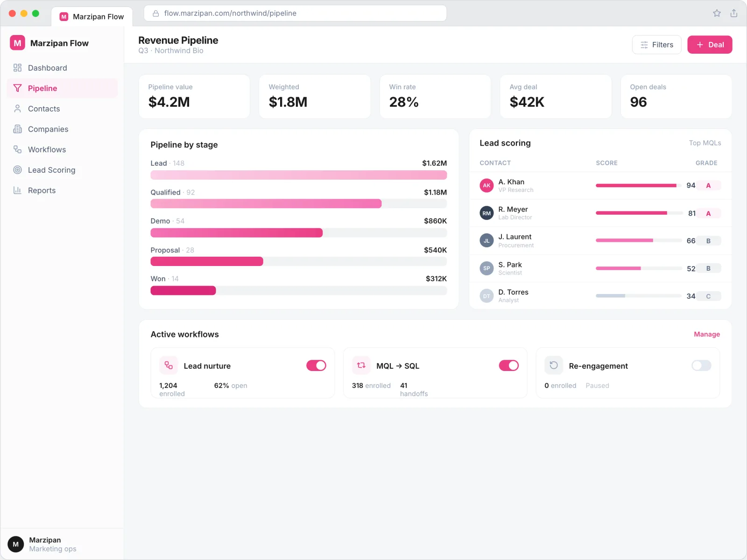Image resolution: width=747 pixels, height=560 pixels.
Task: Open the Dashboard page
Action: pos(62,68)
